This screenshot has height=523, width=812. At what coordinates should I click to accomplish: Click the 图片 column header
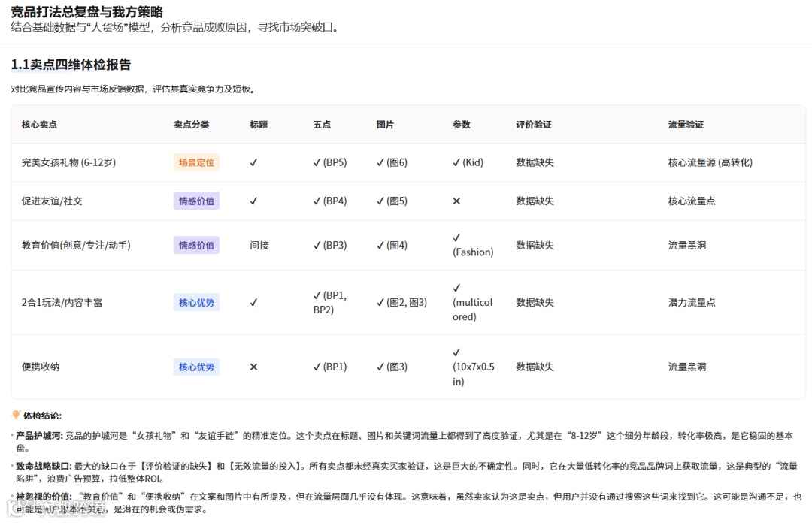click(385, 124)
